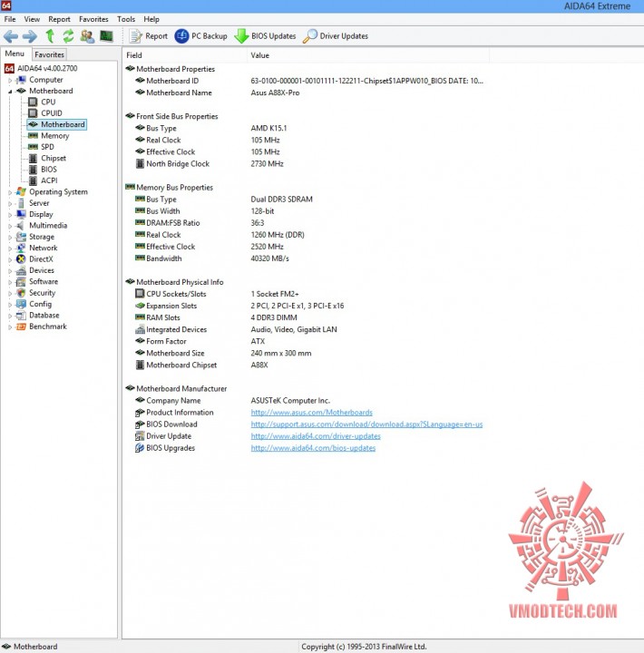Select the Expansion Slots row
The height and width of the screenshot is (653, 644).
[307, 307]
